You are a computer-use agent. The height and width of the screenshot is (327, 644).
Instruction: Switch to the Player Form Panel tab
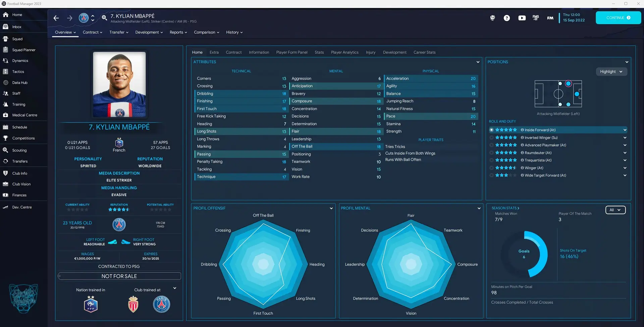click(292, 52)
